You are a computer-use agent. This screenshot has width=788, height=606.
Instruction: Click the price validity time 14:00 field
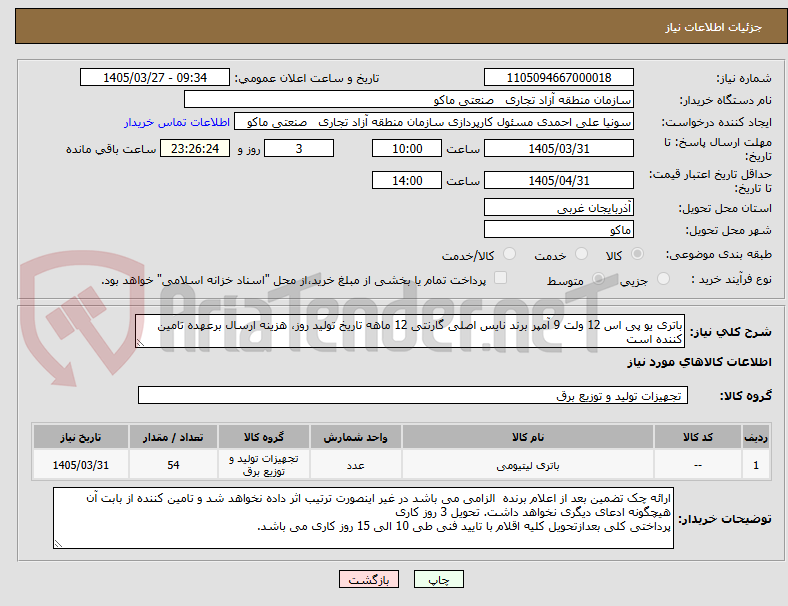tap(407, 180)
